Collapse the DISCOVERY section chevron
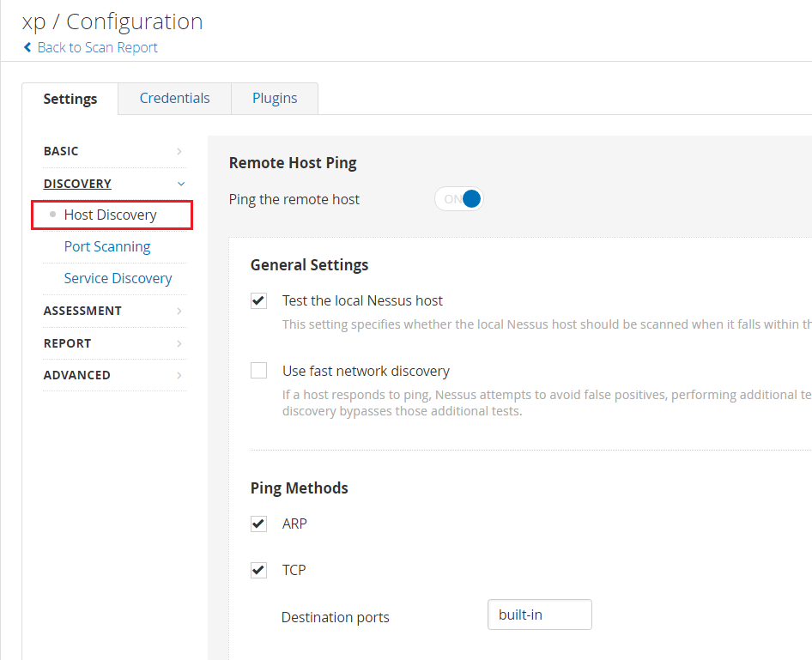Viewport: 812px width, 660px height. click(x=181, y=184)
